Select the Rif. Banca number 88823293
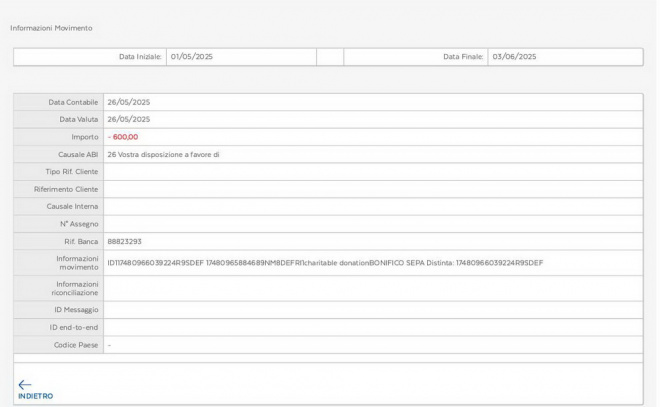 click(125, 241)
